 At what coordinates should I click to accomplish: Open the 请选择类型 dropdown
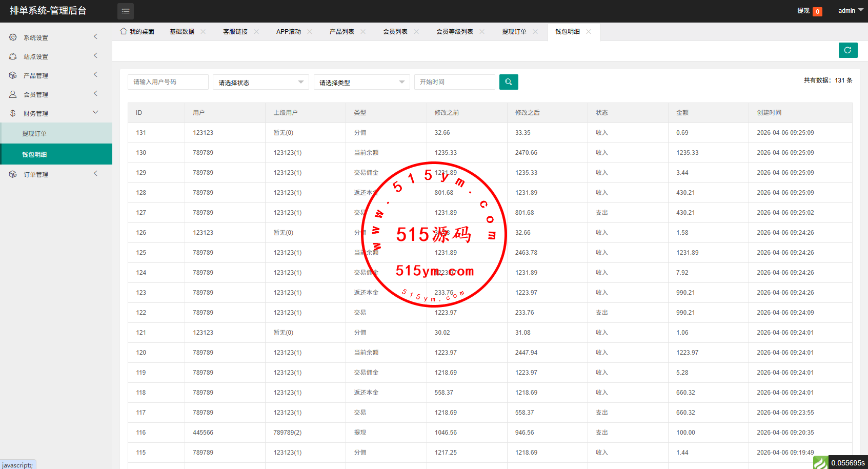pyautogui.click(x=361, y=83)
